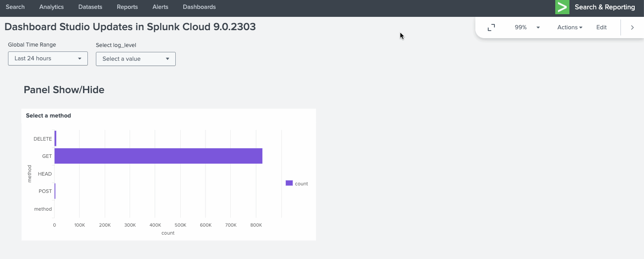
Task: Click the POST bar in chart
Action: pos(55,191)
